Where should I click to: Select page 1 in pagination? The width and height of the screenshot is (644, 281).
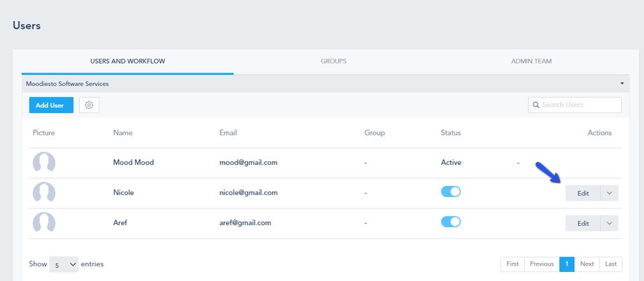coord(567,264)
